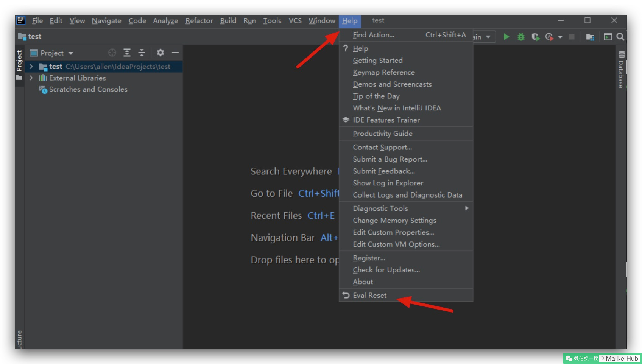This screenshot has width=642, height=364.
Task: Open the Analyze menu
Action: point(165,21)
